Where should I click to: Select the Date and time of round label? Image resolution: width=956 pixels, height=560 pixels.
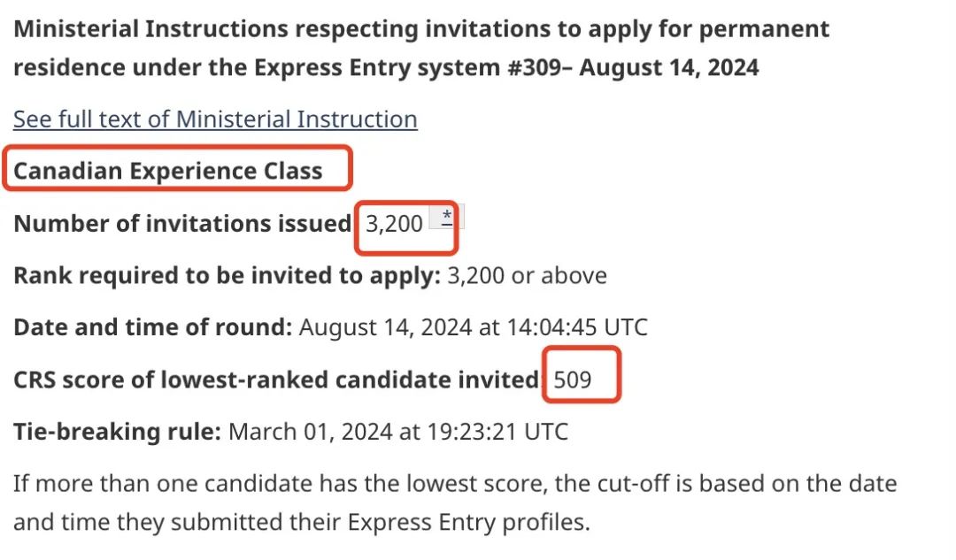[x=153, y=327]
